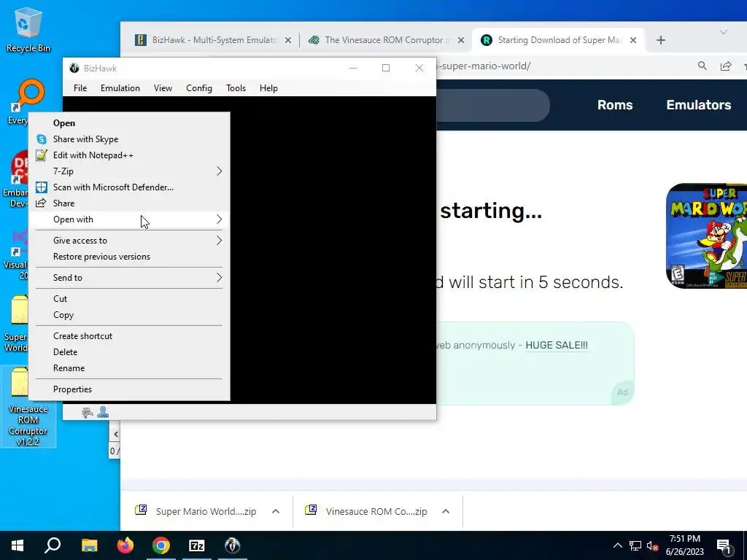Screen dimensions: 747x560
Task: Click the BizHawk status bar player icon
Action: pyautogui.click(x=103, y=413)
